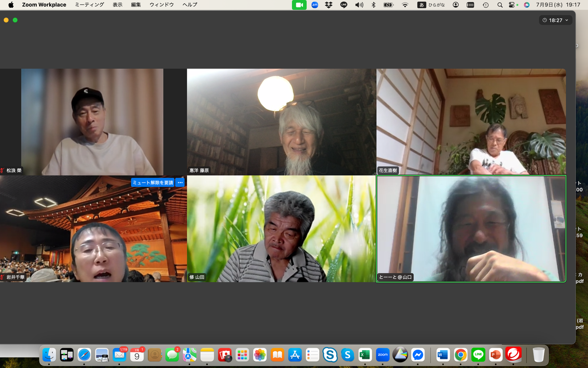Open Zoom from the Dock

click(383, 355)
